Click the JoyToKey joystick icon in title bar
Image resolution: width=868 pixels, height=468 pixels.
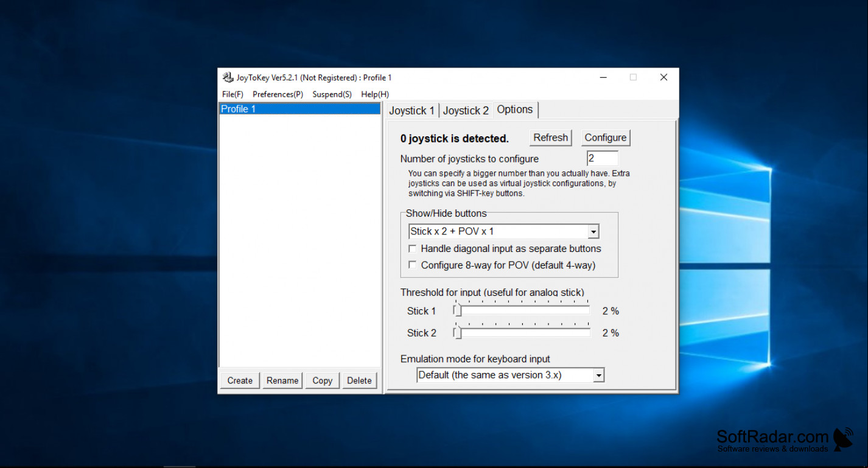pyautogui.click(x=228, y=77)
